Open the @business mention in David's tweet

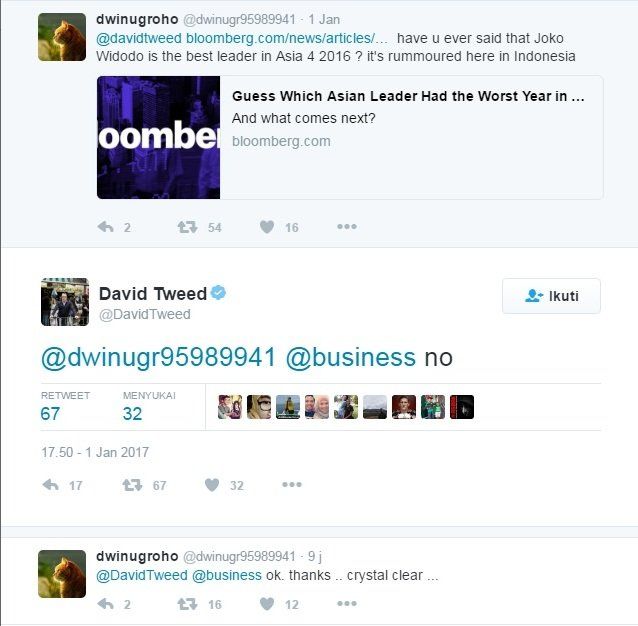[x=351, y=358]
